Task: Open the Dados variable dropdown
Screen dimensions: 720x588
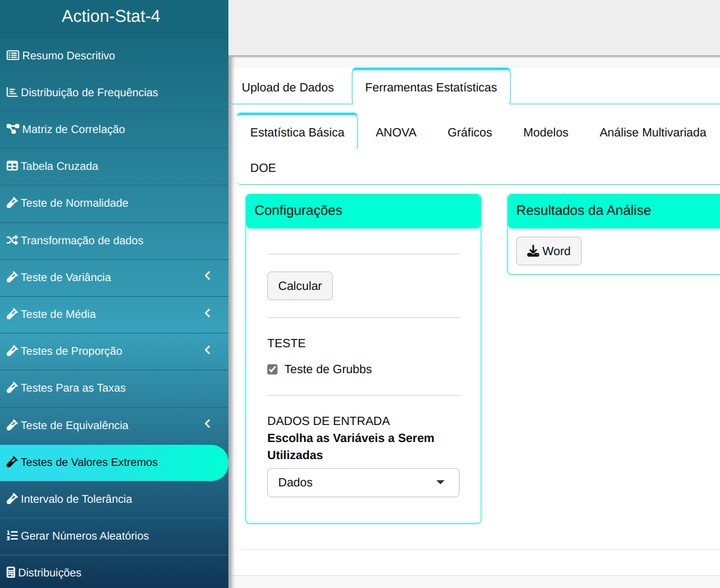Action: point(363,482)
